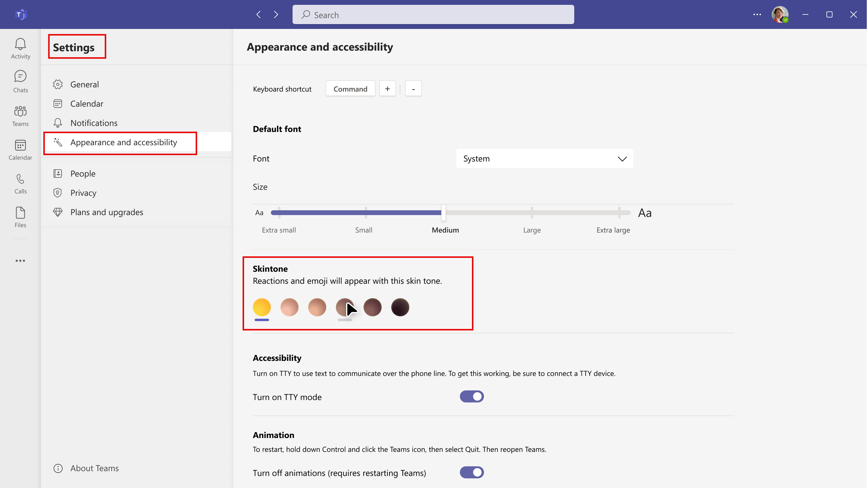The width and height of the screenshot is (868, 488).
Task: Show more apps ellipsis in left rail
Action: [x=20, y=261]
